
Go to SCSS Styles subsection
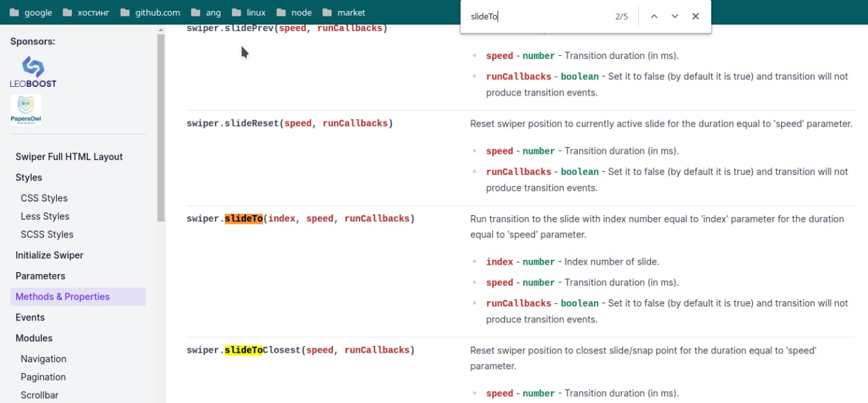[47, 235]
